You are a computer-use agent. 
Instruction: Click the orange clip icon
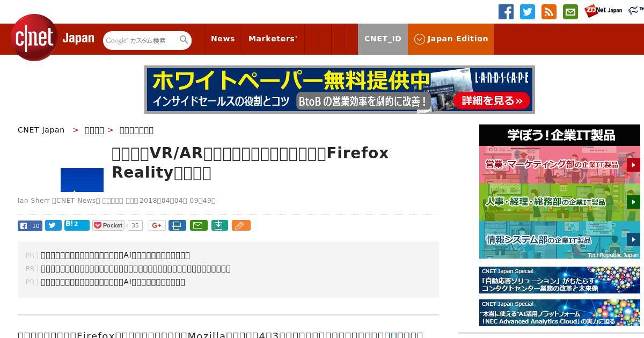(241, 225)
